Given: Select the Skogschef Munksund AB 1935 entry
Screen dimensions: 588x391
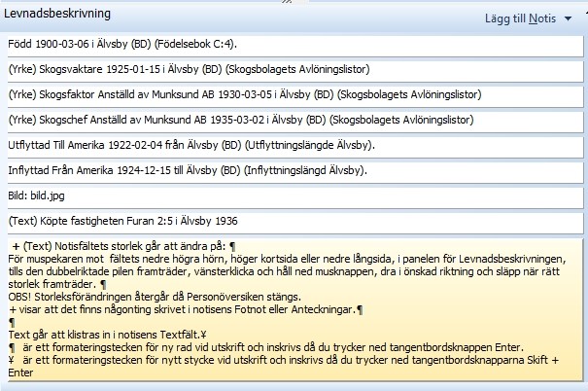Looking at the screenshot, I should 295,122.
